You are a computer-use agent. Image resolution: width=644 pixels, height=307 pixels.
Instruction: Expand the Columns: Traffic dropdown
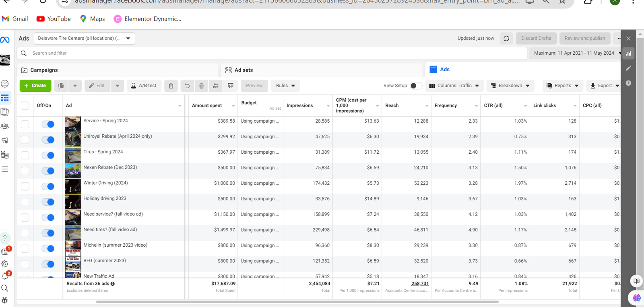pos(454,86)
